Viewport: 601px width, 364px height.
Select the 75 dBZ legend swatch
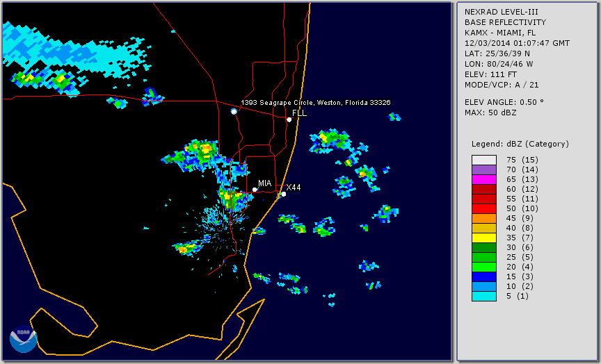coord(484,160)
